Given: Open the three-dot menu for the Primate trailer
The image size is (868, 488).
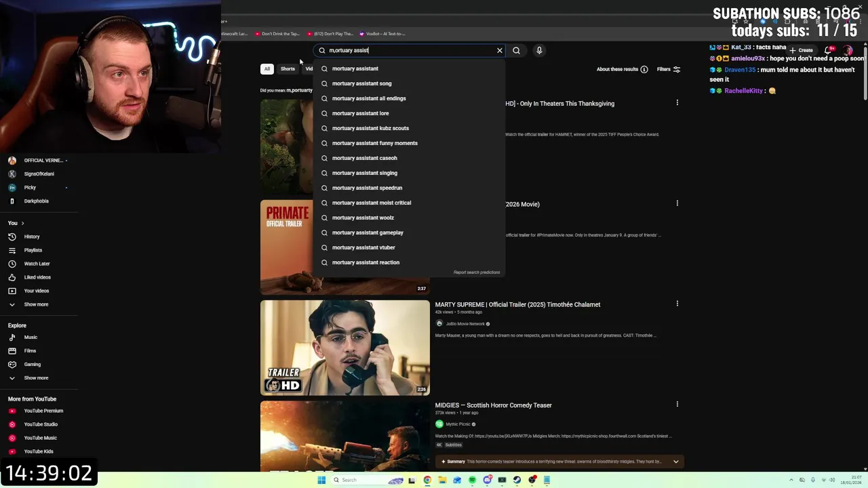Looking at the screenshot, I should [677, 203].
